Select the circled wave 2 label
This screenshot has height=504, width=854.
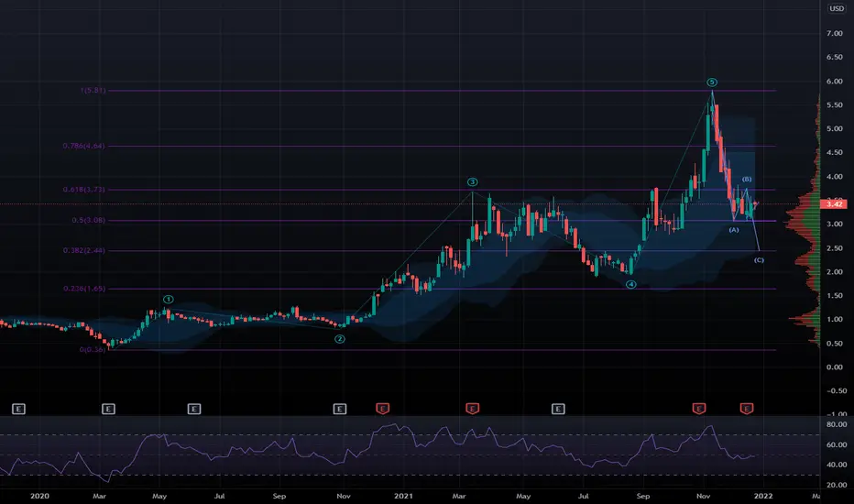point(339,339)
